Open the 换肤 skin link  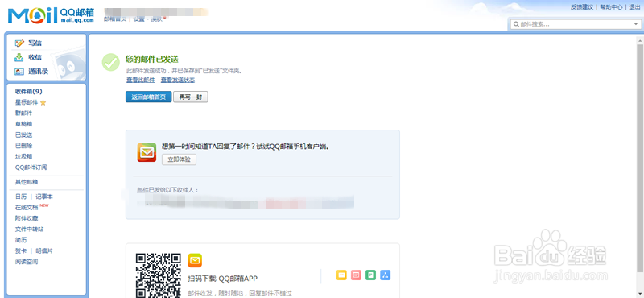point(156,19)
